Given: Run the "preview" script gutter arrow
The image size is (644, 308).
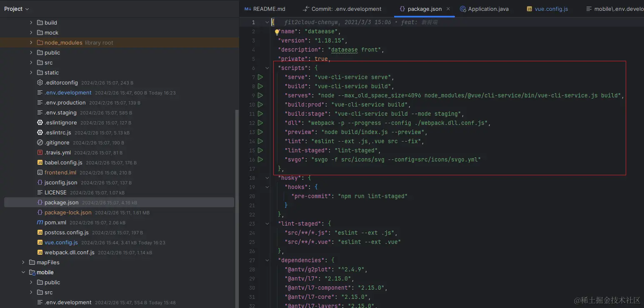Looking at the screenshot, I should point(260,132).
